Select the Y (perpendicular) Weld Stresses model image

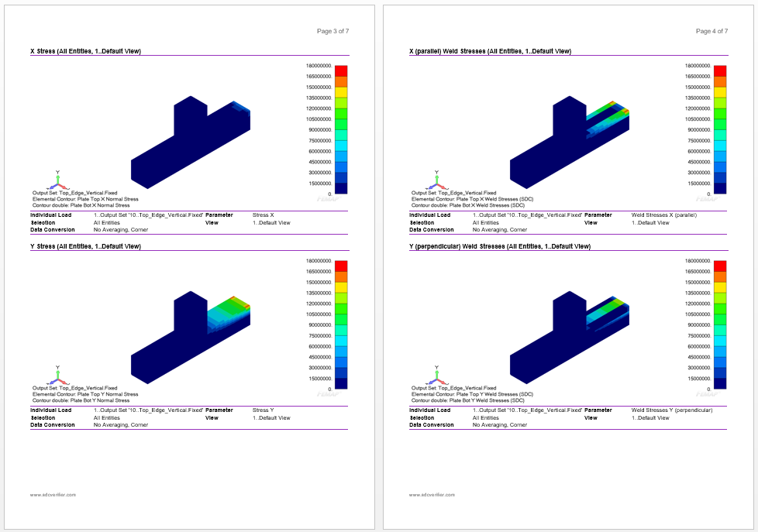point(570,338)
